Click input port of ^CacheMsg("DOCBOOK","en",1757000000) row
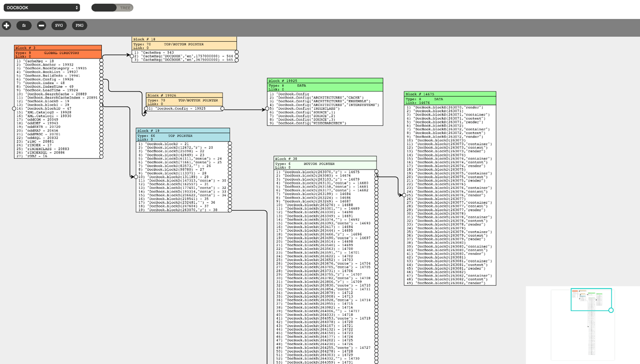640x364 pixels. [x=132, y=56]
